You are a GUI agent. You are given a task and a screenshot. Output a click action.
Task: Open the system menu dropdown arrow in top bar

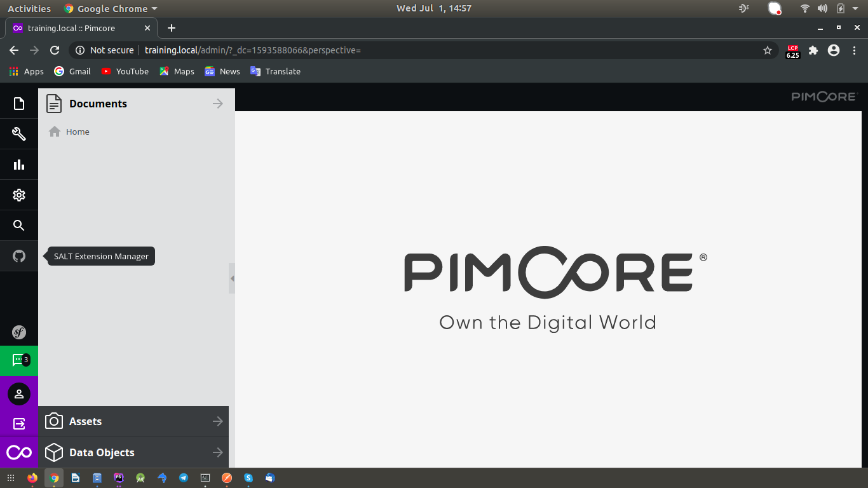(855, 8)
